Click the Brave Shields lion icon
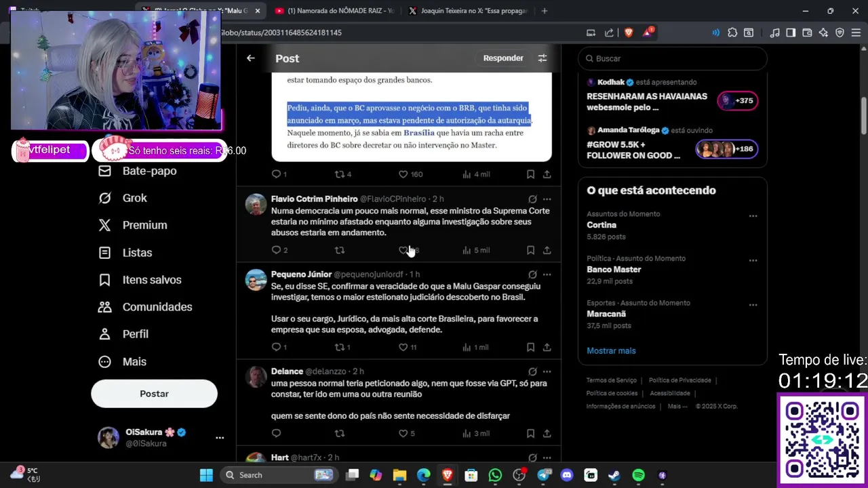868x488 pixels. [x=629, y=33]
